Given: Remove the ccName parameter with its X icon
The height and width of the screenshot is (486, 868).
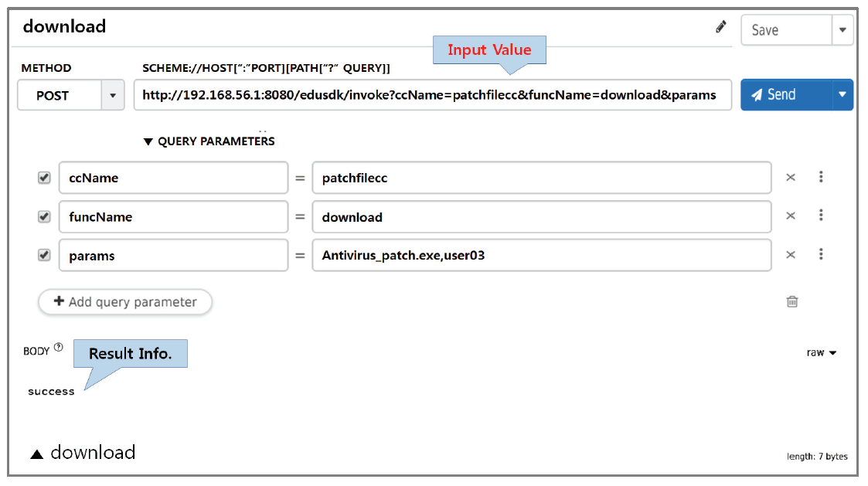Looking at the screenshot, I should pyautogui.click(x=791, y=178).
